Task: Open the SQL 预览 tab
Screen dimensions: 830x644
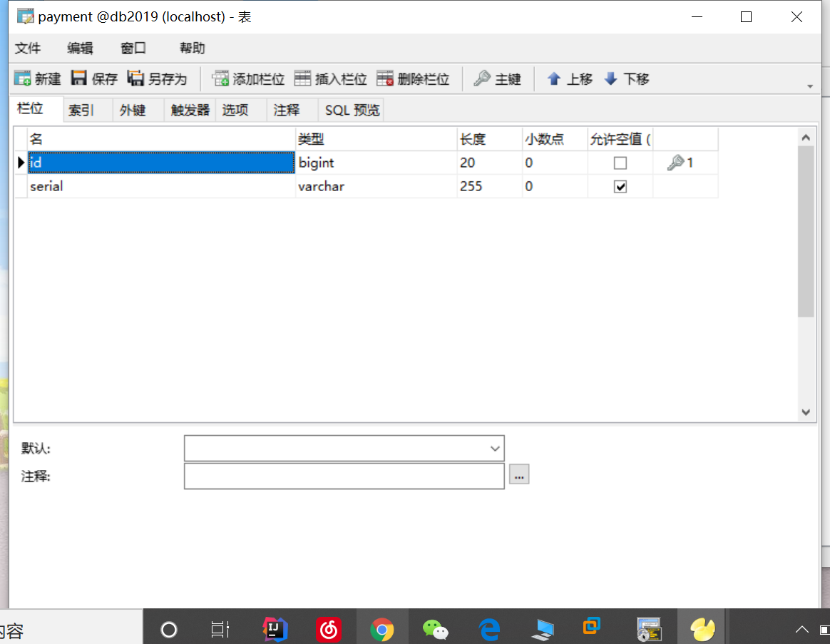Action: (x=352, y=110)
